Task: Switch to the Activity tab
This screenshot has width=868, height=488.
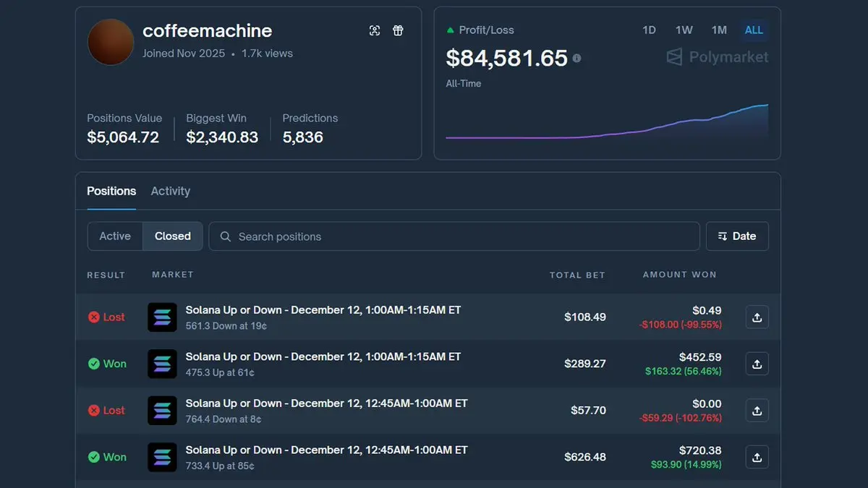Action: pos(170,191)
